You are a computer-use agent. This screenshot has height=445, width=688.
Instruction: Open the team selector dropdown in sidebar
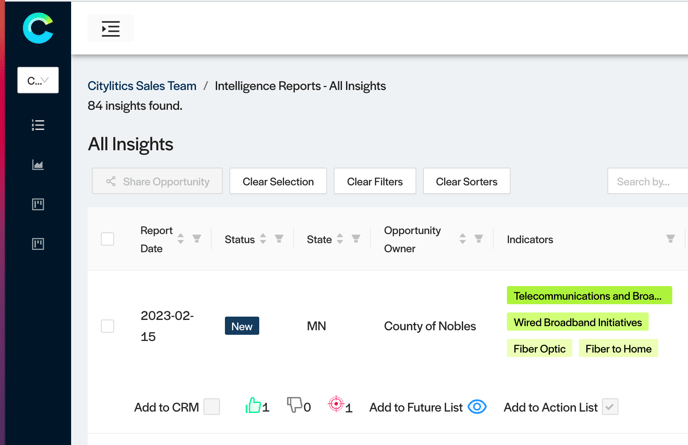pyautogui.click(x=38, y=80)
